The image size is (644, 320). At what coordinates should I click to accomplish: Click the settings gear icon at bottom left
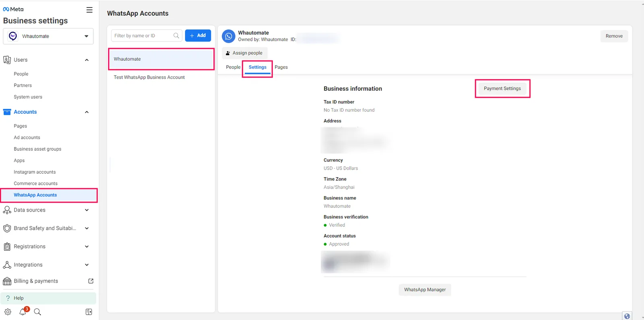[8, 312]
